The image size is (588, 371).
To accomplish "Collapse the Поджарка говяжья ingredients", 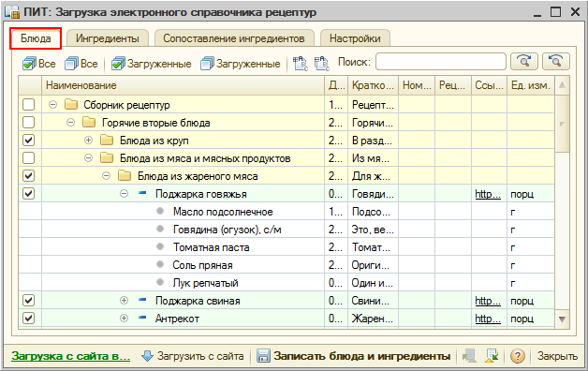I will 125,194.
